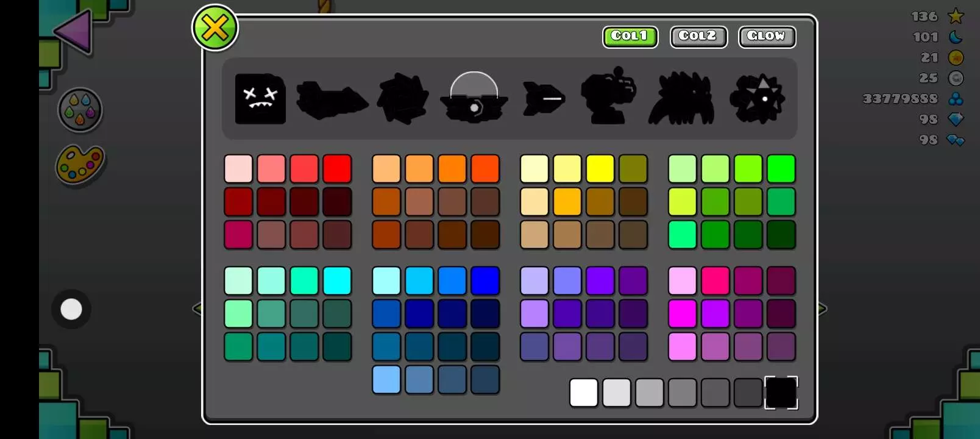
Task: Select the cube icon preview
Action: click(260, 99)
